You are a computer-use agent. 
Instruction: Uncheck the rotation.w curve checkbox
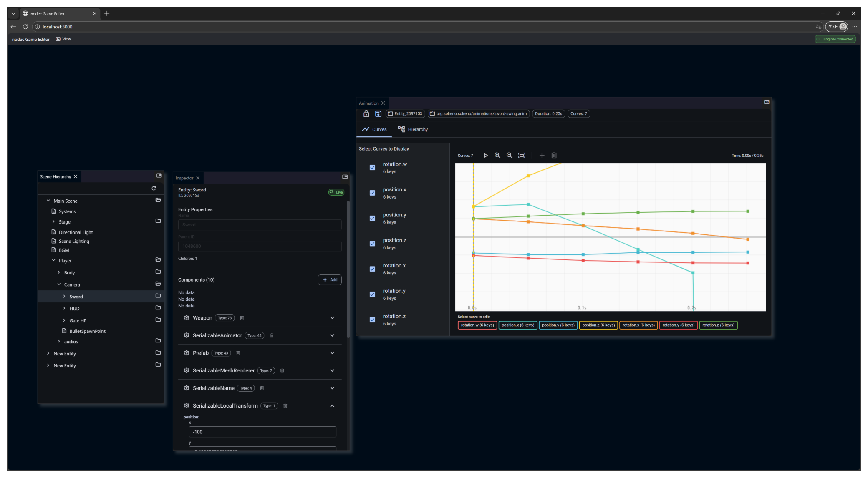click(372, 168)
